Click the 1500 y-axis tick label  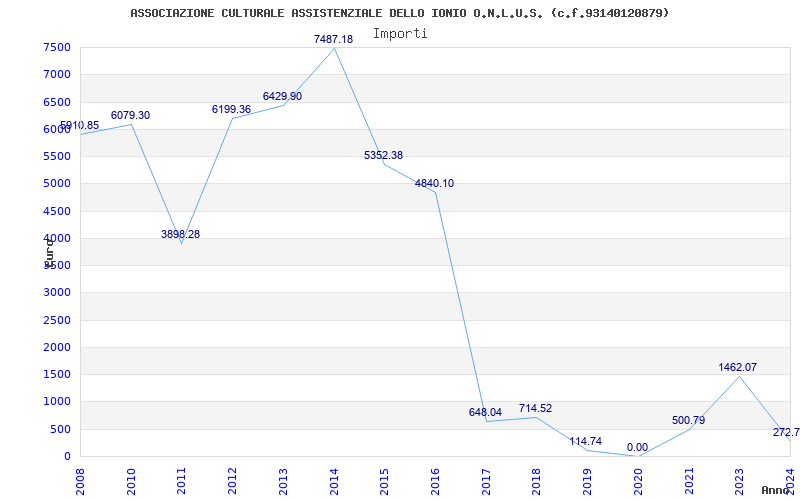click(57, 374)
